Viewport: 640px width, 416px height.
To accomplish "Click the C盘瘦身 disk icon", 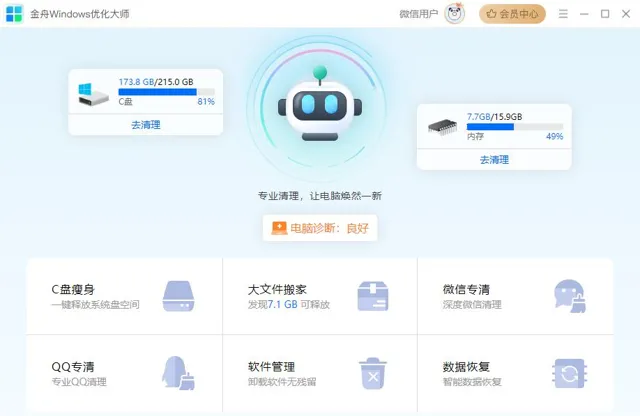I will click(178, 296).
